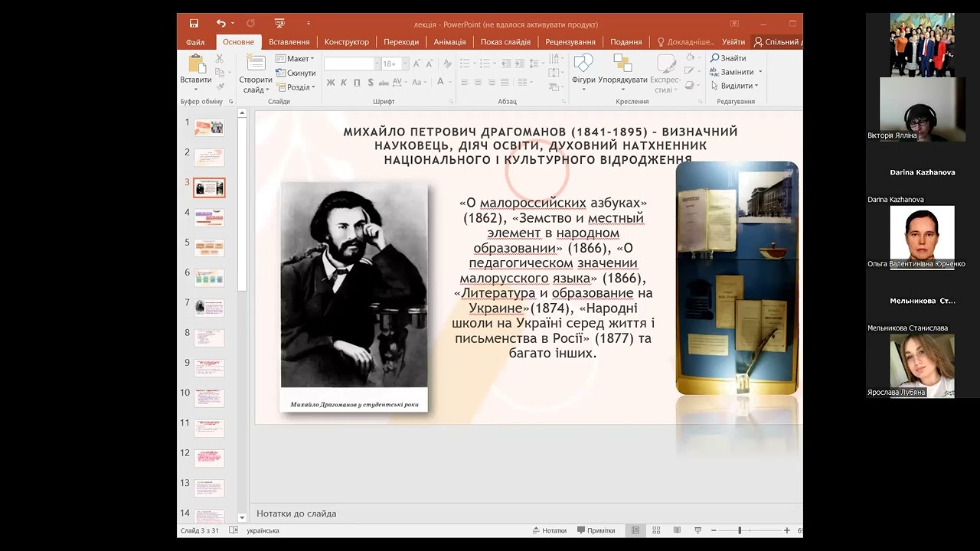
Task: Open the Упорядкувати arrange menu
Action: point(622,73)
